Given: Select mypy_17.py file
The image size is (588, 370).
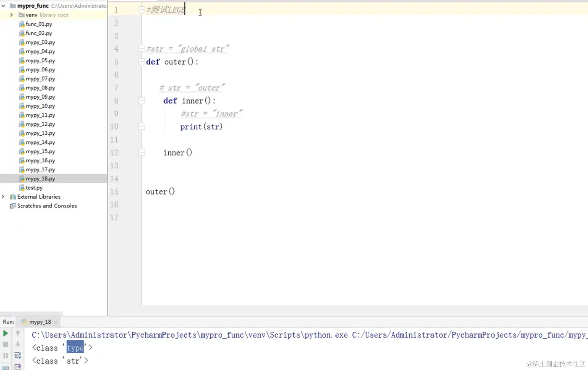Looking at the screenshot, I should (40, 169).
